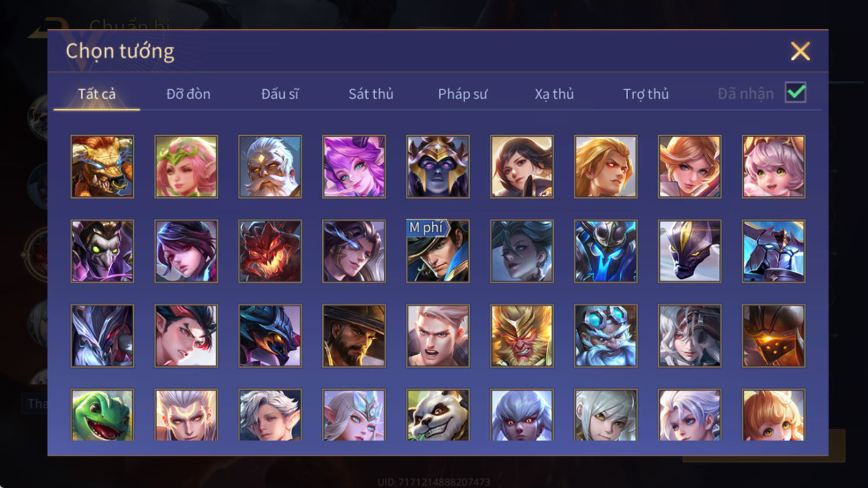This screenshot has width=868, height=488.
Task: Open the Sát thủ tab
Action: (x=371, y=94)
